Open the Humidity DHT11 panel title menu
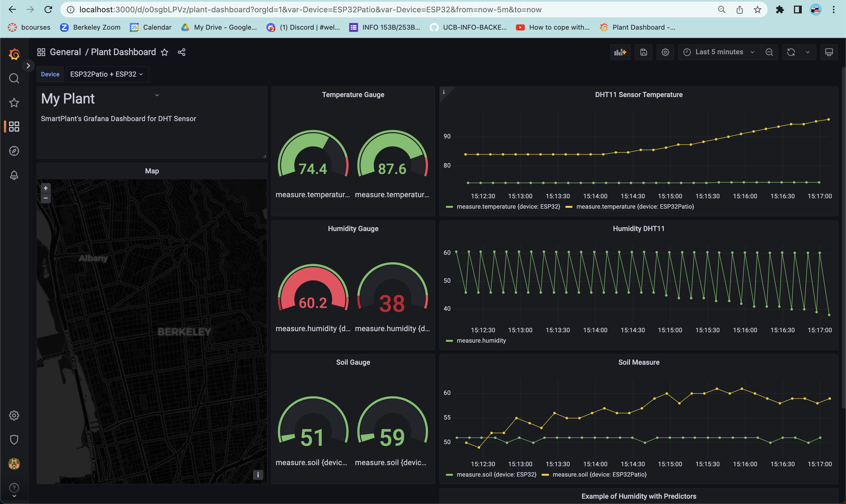 [x=638, y=229]
